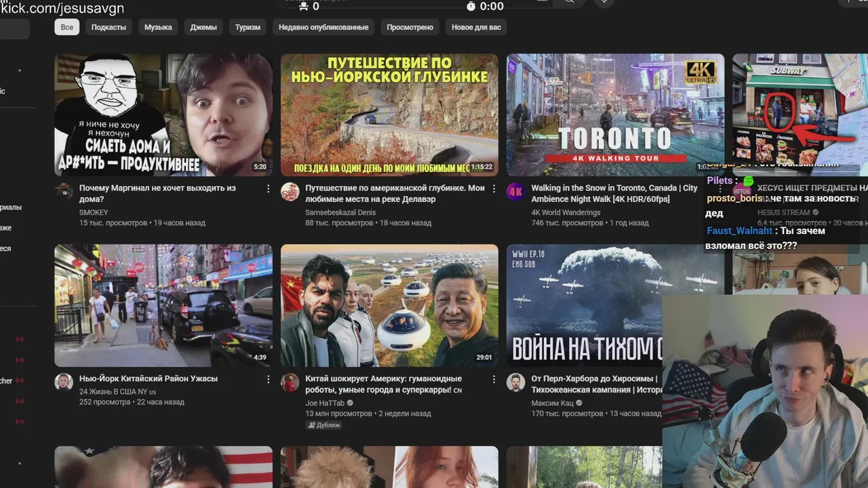The width and height of the screenshot is (868, 488).
Task: Click verified badge beside HESUS STREAM
Action: 816,212
